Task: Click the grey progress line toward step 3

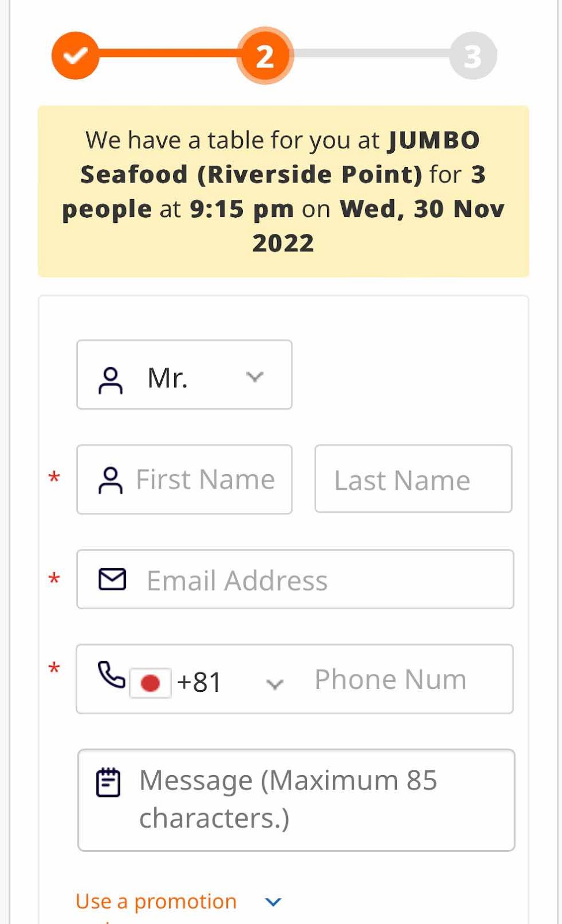Action: 372,53
